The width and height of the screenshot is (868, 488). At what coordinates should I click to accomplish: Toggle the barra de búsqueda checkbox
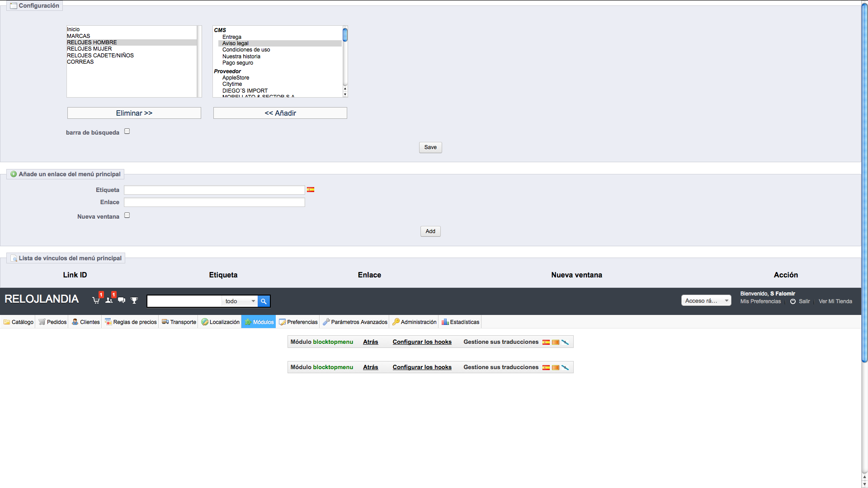pos(127,131)
